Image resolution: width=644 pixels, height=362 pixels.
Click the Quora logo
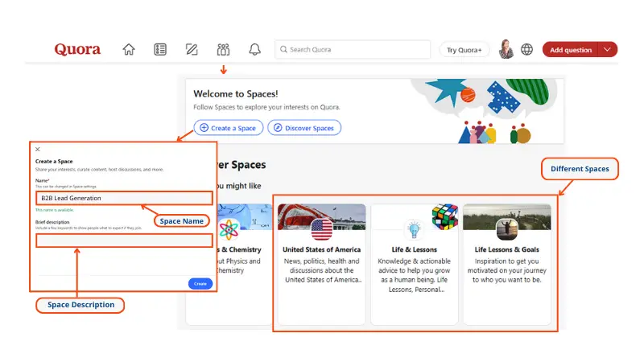77,49
